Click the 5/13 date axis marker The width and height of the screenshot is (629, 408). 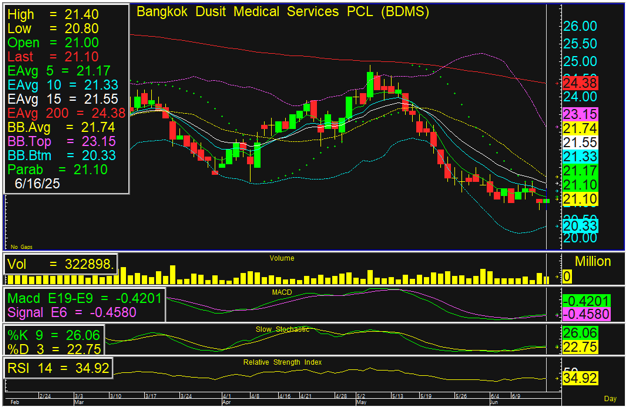coord(398,396)
